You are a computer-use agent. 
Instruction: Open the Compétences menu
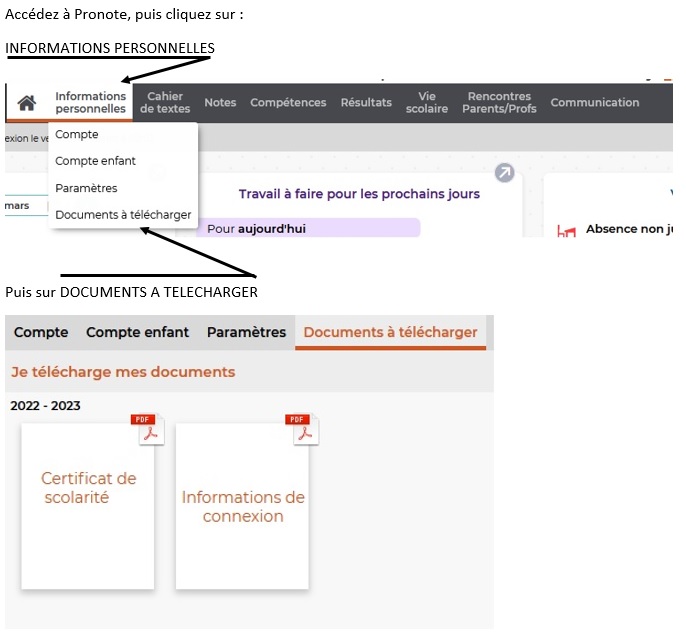[288, 102]
